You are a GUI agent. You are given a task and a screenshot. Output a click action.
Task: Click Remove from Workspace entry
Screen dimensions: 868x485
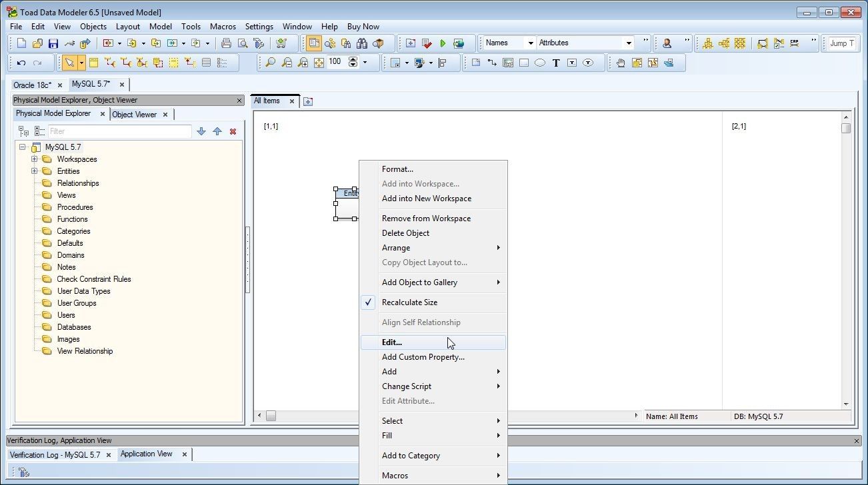point(433,219)
